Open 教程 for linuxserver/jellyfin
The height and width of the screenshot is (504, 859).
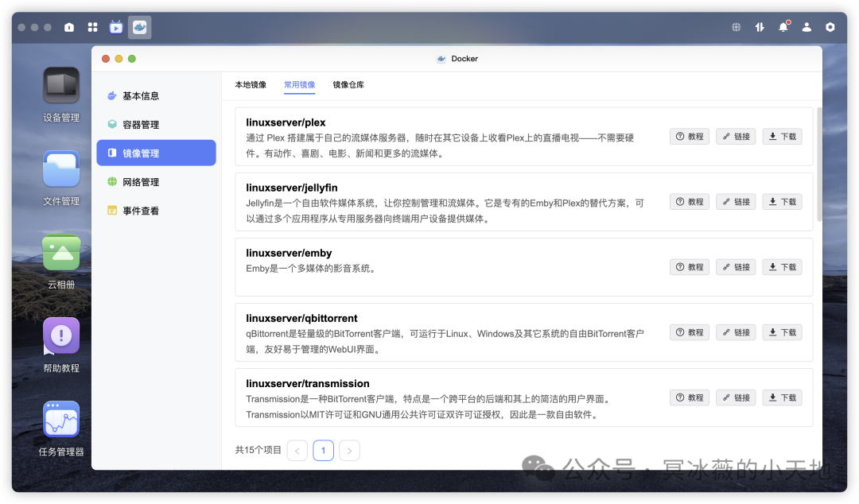[x=690, y=202]
